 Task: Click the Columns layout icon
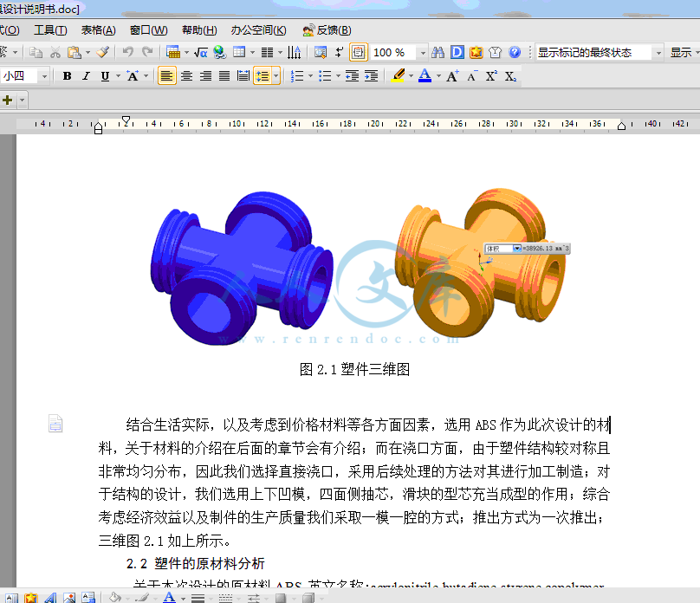(x=267, y=53)
